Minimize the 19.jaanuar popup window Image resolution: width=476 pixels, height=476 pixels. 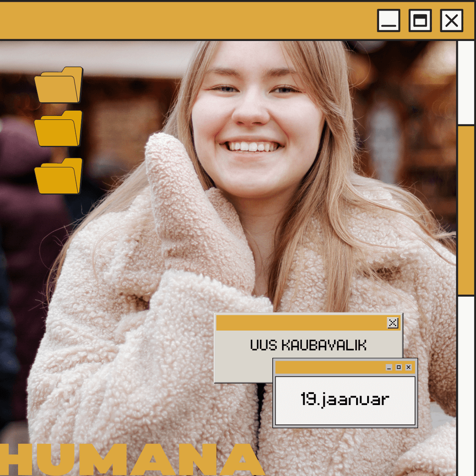(x=389, y=367)
